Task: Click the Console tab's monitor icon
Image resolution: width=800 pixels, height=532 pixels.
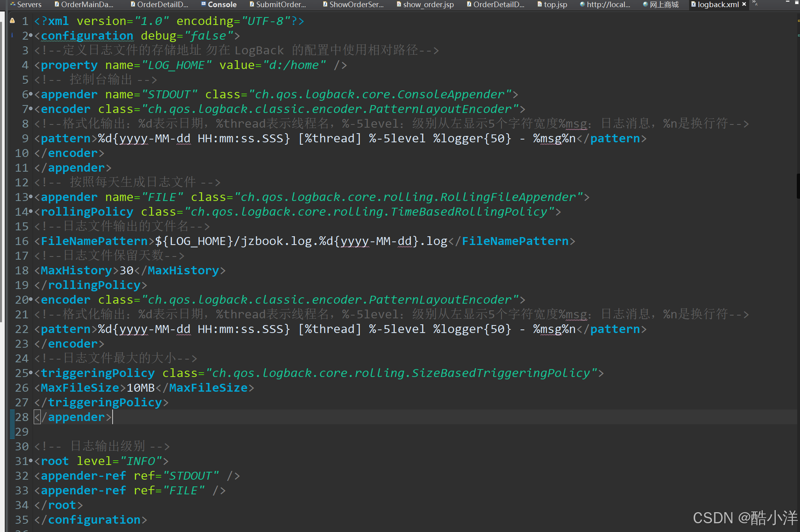Action: coord(203,4)
